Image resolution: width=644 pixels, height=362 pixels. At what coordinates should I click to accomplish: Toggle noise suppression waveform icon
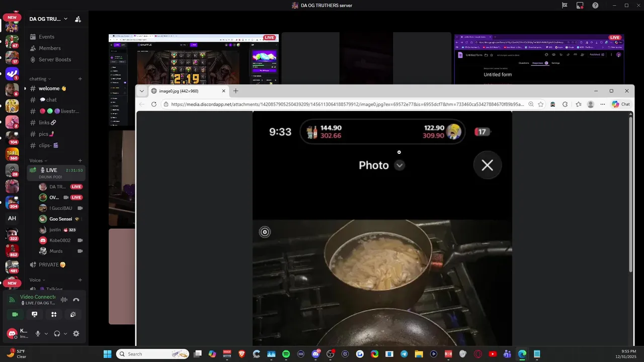click(x=64, y=300)
